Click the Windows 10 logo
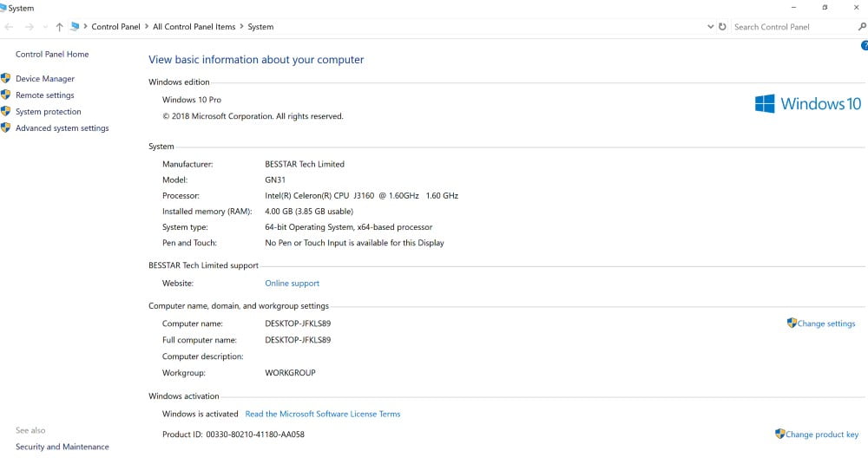Screen dimensions: 868x464 tap(808, 103)
